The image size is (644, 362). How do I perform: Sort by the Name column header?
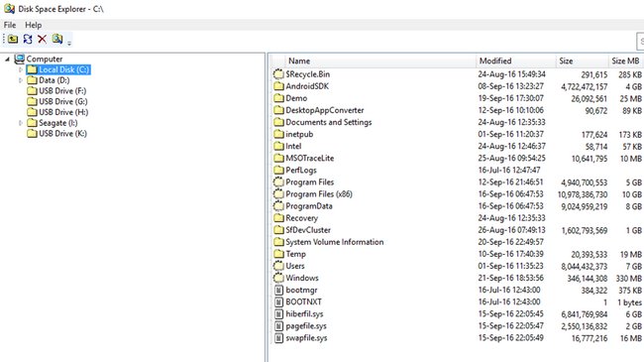pos(379,60)
